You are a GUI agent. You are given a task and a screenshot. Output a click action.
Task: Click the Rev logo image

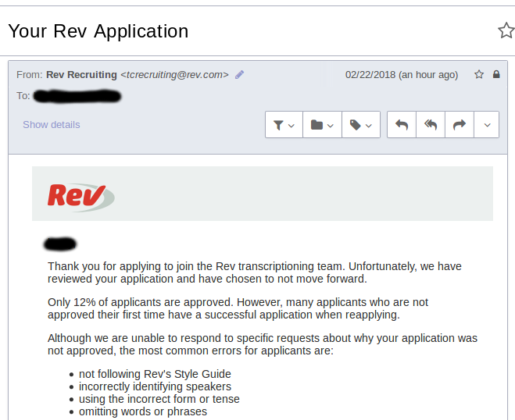coord(81,198)
